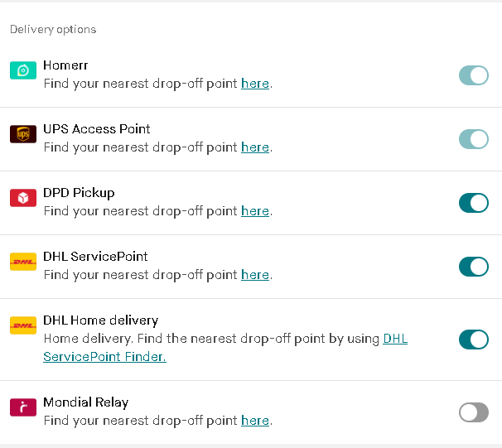The width and height of the screenshot is (502, 448).
Task: Disable the DPD Pickup toggle
Action: click(474, 203)
